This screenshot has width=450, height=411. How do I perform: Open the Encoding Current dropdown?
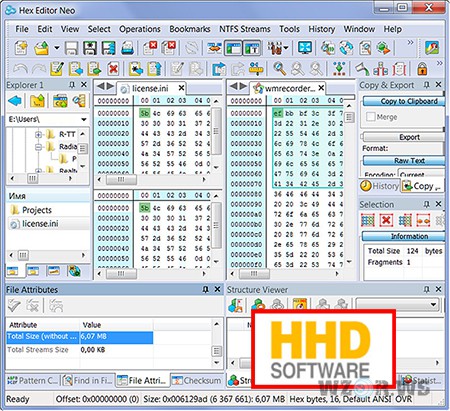tap(421, 174)
